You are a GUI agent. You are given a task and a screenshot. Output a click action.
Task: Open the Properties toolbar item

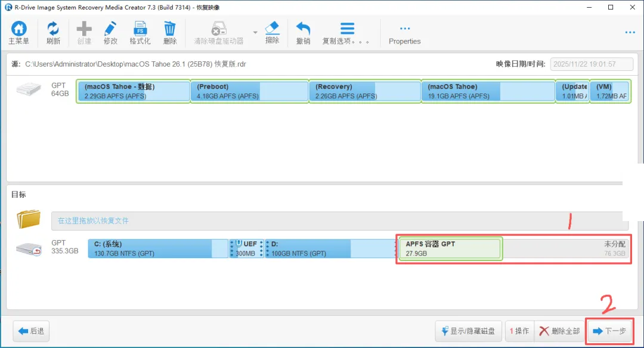[404, 35]
